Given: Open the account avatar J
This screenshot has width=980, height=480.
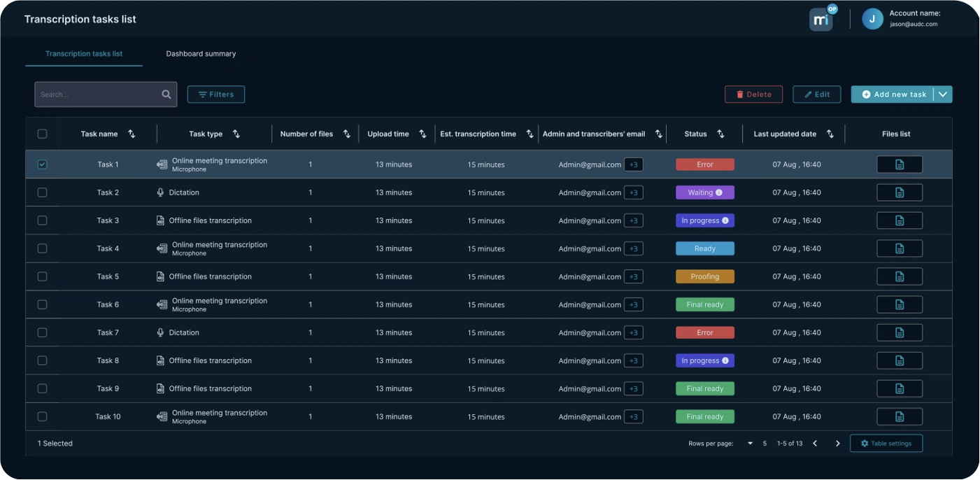Looking at the screenshot, I should pyautogui.click(x=872, y=19).
